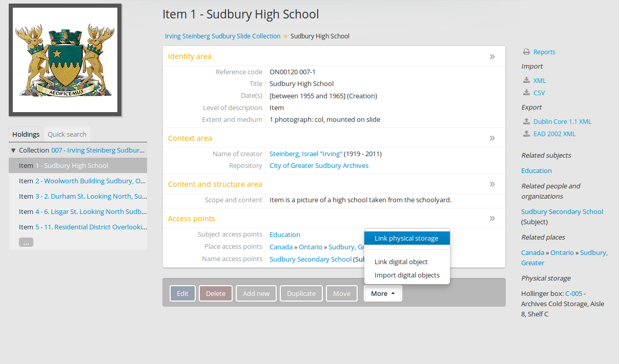Click the XML import download icon
619x364 pixels.
tap(526, 80)
